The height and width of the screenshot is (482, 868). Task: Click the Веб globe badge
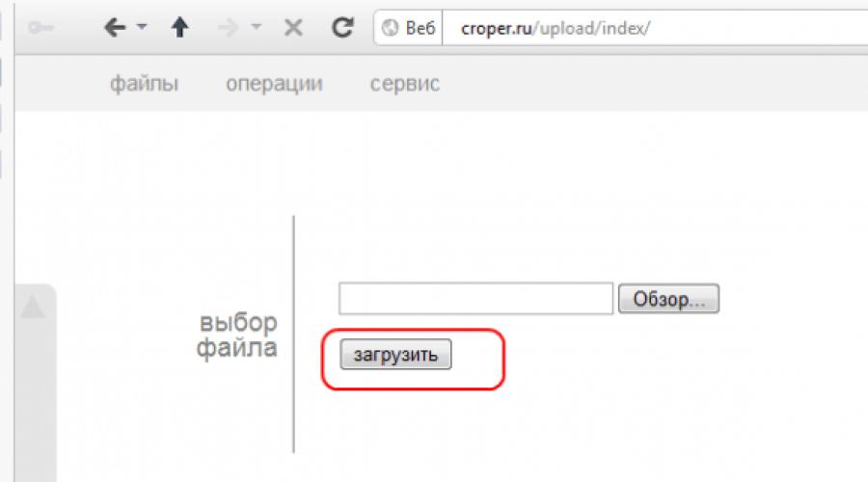pos(409,28)
